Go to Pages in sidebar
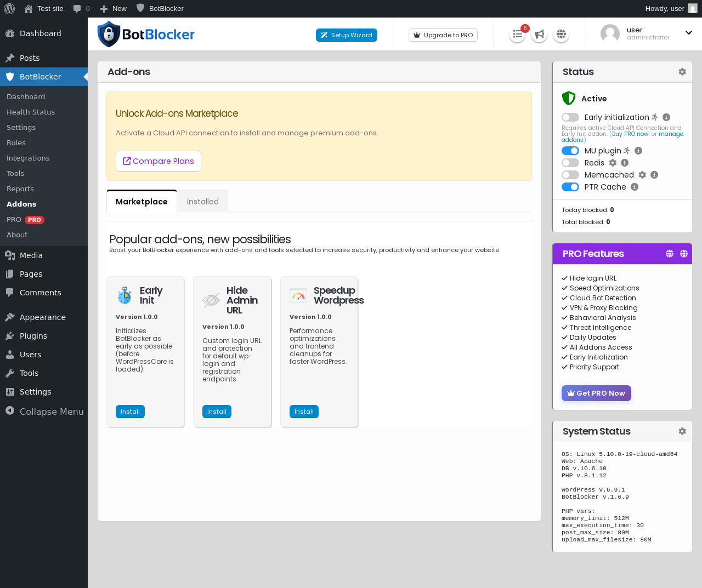The image size is (702, 588). pyautogui.click(x=44, y=274)
